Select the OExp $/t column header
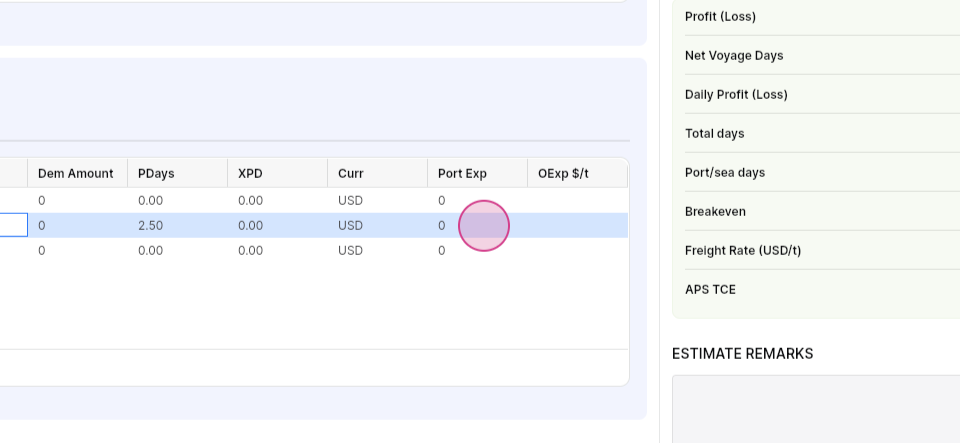This screenshot has width=960, height=443. click(577, 173)
